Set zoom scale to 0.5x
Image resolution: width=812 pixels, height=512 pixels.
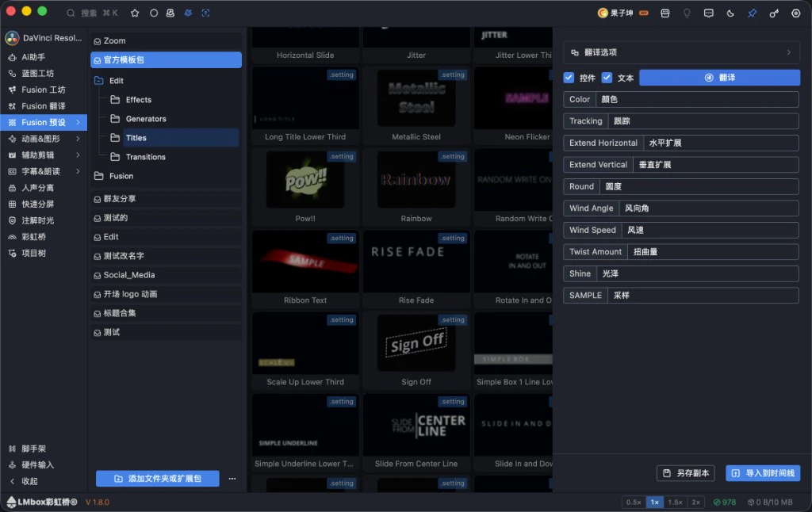[x=634, y=502]
